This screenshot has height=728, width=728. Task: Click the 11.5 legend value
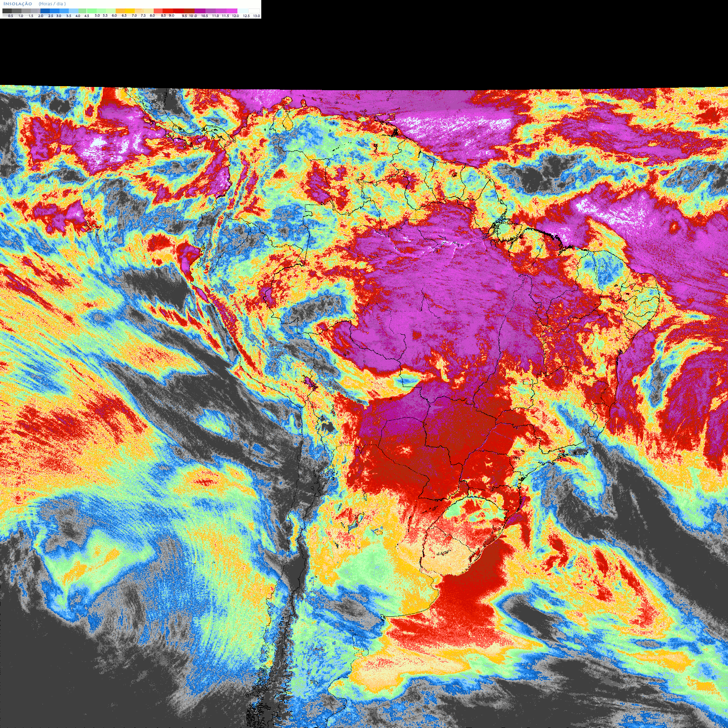pyautogui.click(x=225, y=16)
